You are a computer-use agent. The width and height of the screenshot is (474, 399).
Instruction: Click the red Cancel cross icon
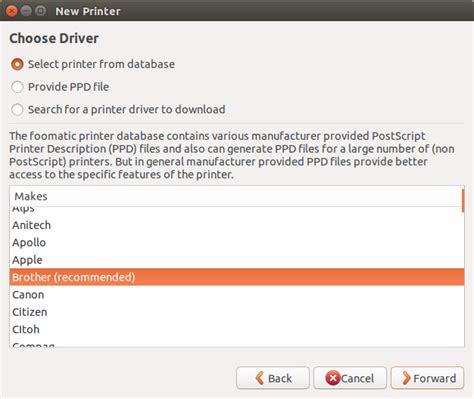click(332, 378)
